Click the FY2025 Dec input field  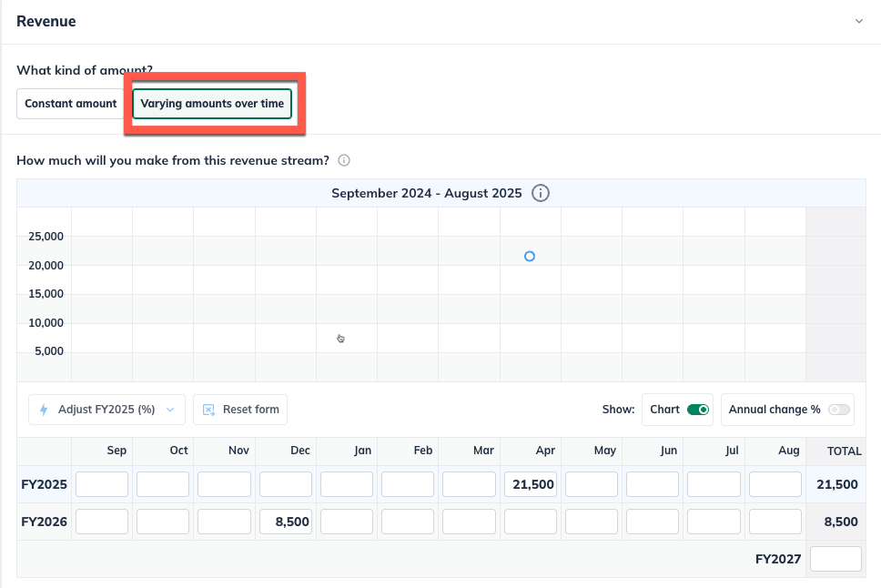point(286,484)
